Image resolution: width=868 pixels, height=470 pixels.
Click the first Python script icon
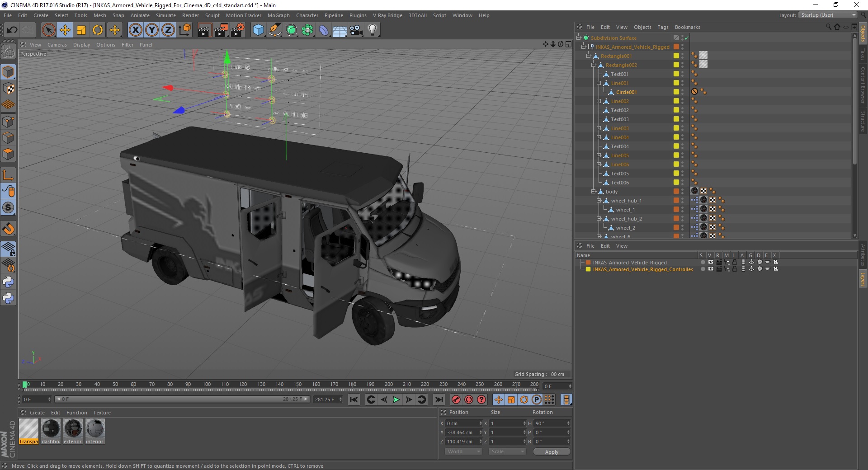[x=8, y=282]
